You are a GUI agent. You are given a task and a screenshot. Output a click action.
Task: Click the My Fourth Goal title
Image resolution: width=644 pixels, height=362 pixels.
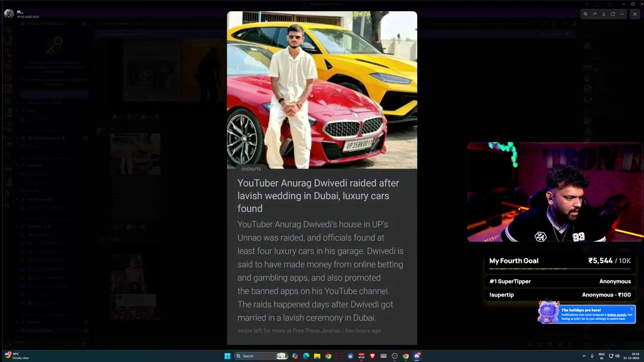point(514,260)
